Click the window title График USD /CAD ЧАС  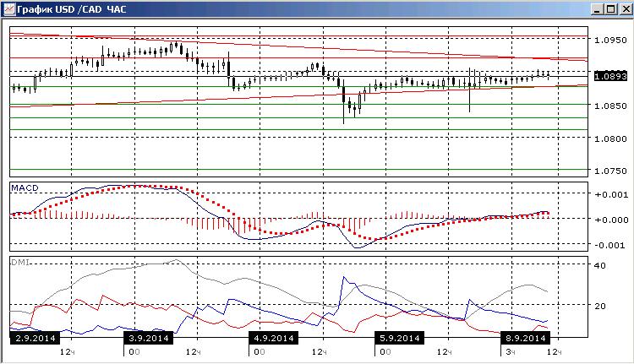72,9
